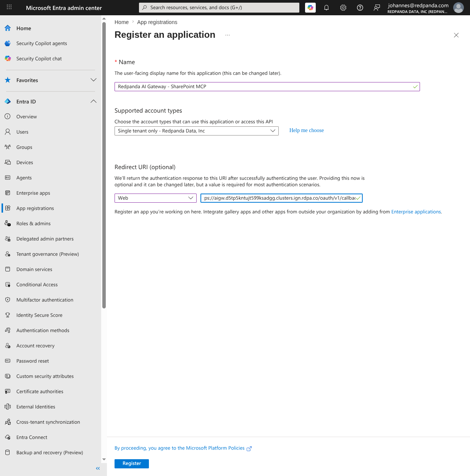The height and width of the screenshot is (476, 470).
Task: Click the Microsoft Entra admin center title
Action: click(64, 8)
